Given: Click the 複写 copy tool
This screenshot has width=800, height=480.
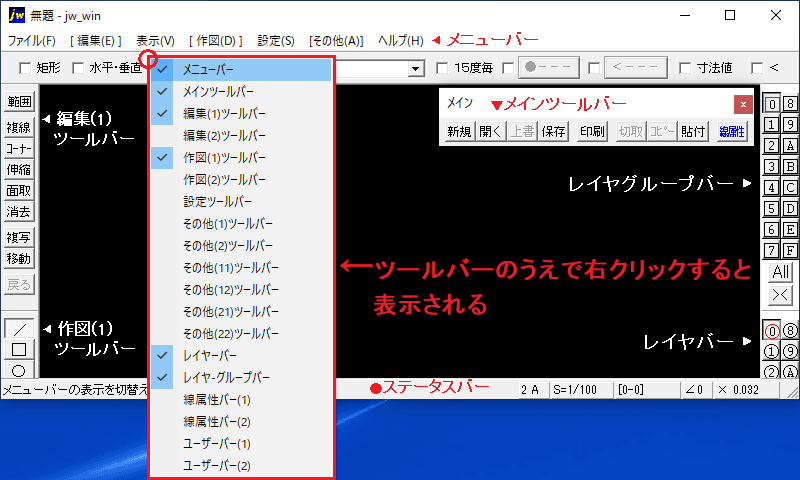Looking at the screenshot, I should [x=19, y=237].
